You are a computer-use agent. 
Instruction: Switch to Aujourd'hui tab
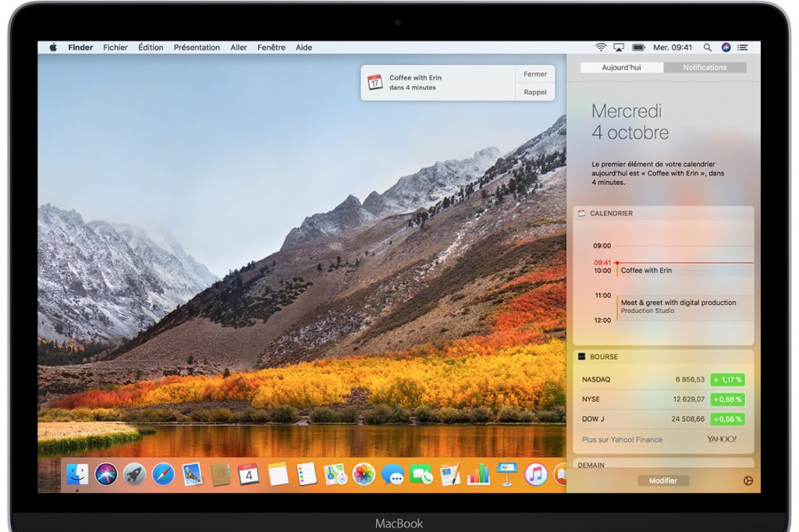pyautogui.click(x=622, y=67)
